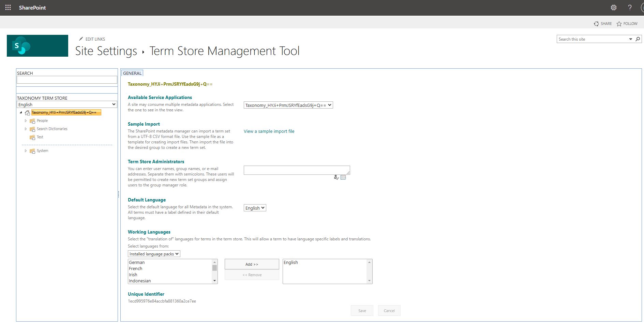644x323 pixels.
Task: Open the settings gear menu
Action: click(x=613, y=8)
